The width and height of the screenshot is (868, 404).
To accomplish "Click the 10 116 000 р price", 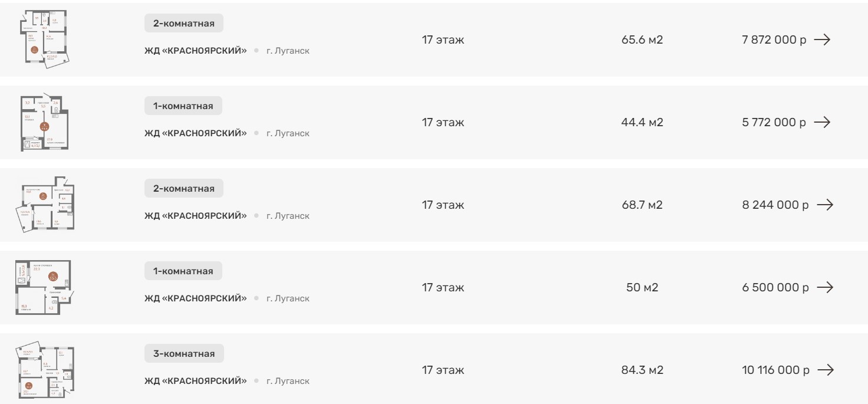I will point(775,370).
